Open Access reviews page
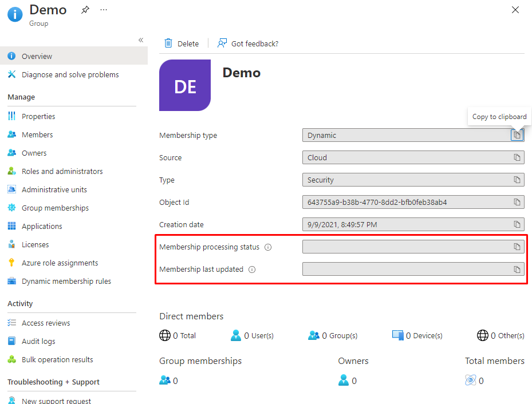Screen dimensions: 532x404 coord(46,323)
